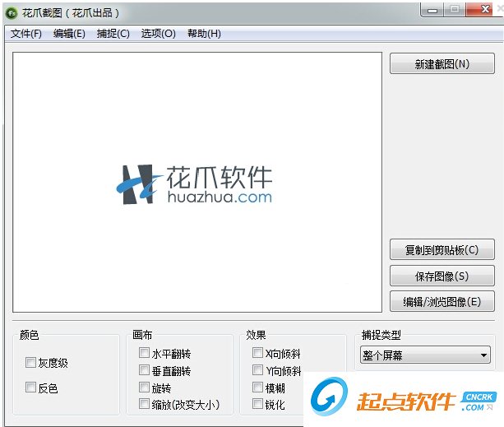Viewport: 504px width, 427px height.
Task: Check the 缩放(改变大小) option
Action: click(x=144, y=404)
